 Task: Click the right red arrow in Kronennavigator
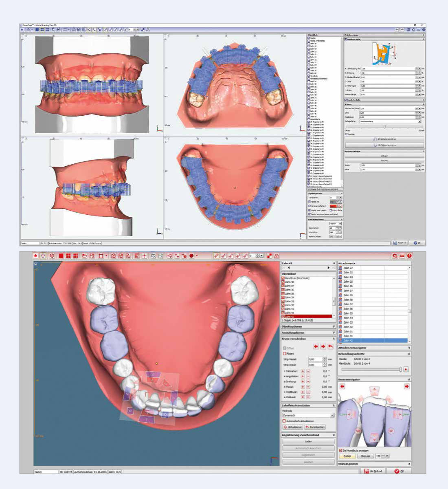pos(406,386)
